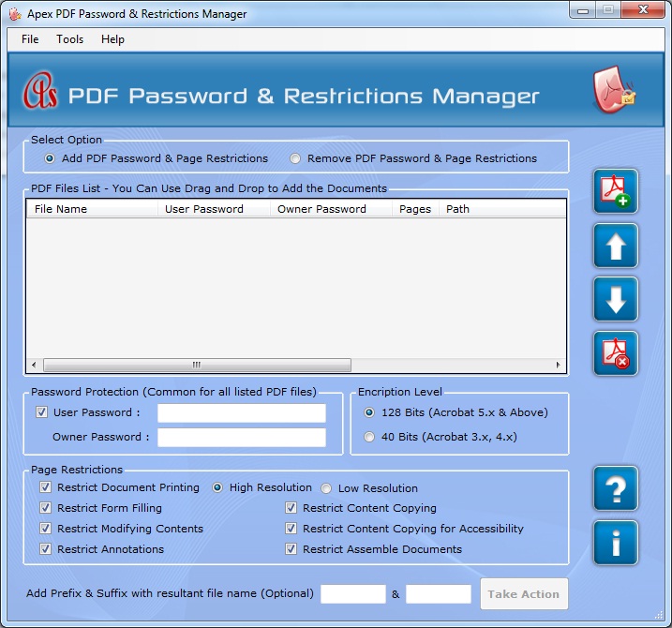The image size is (672, 628).
Task: Click the file name prefix field
Action: pyautogui.click(x=353, y=594)
